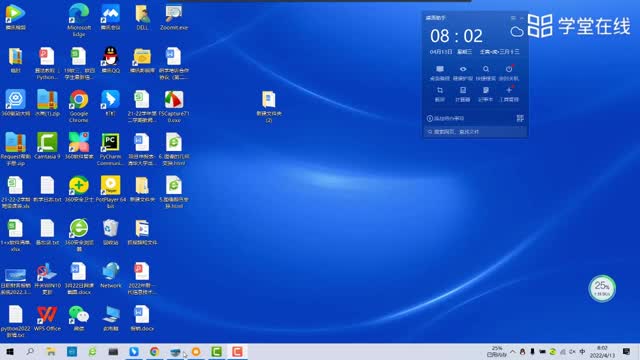Open the Camtasia 9 shortcut
This screenshot has width=640, height=360.
click(47, 146)
